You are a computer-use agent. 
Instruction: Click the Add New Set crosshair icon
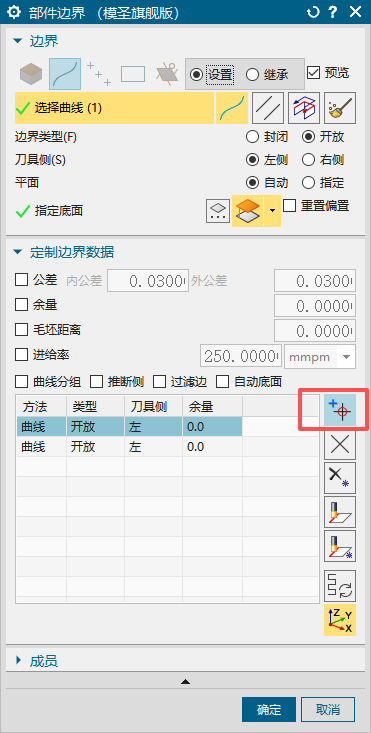(340, 410)
